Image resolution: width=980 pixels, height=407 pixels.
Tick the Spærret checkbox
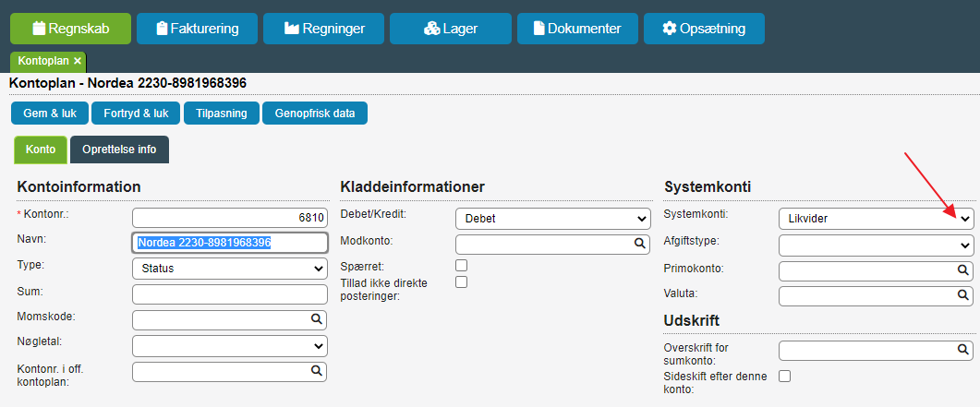click(x=461, y=265)
